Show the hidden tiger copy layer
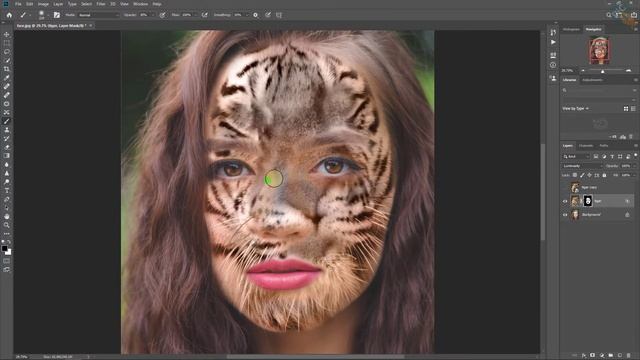The image size is (640, 360). (565, 188)
